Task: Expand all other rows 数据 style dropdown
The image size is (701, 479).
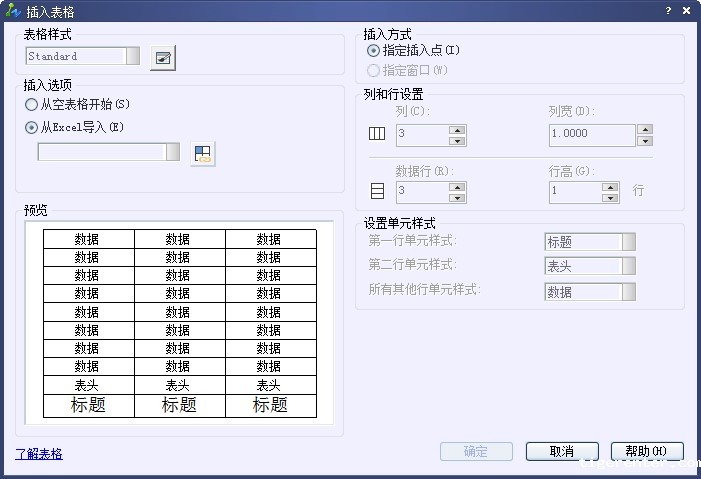Action: [628, 292]
